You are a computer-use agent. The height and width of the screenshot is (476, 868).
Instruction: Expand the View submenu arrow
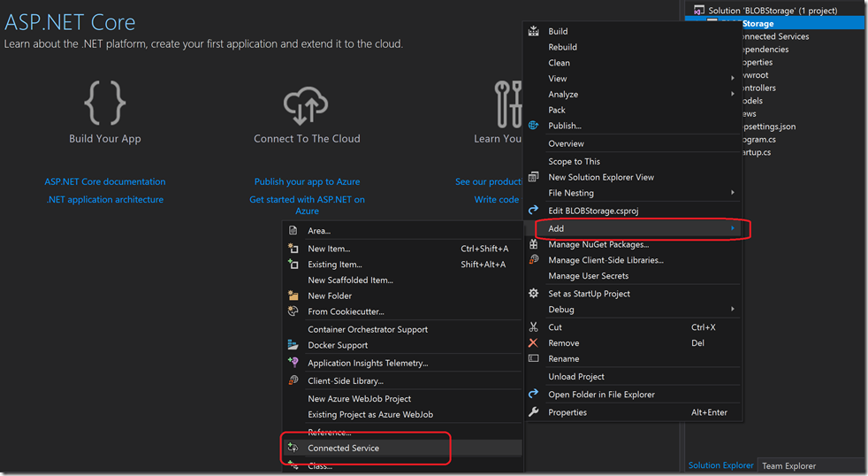point(733,78)
